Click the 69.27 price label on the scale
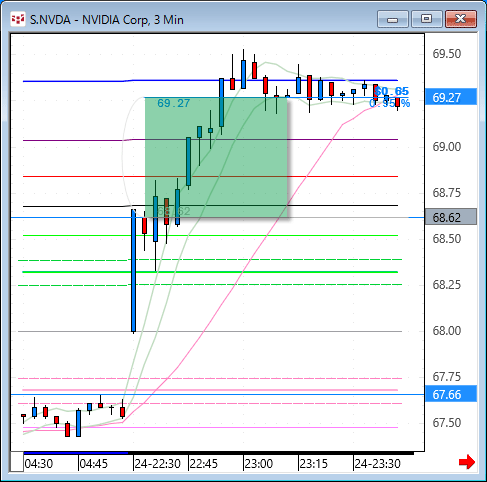Screen dimensions: 487x482 tap(451, 98)
